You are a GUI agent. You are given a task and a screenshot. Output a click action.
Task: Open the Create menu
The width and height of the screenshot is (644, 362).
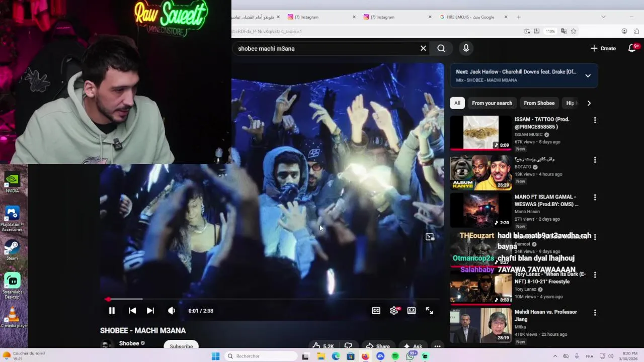click(603, 48)
